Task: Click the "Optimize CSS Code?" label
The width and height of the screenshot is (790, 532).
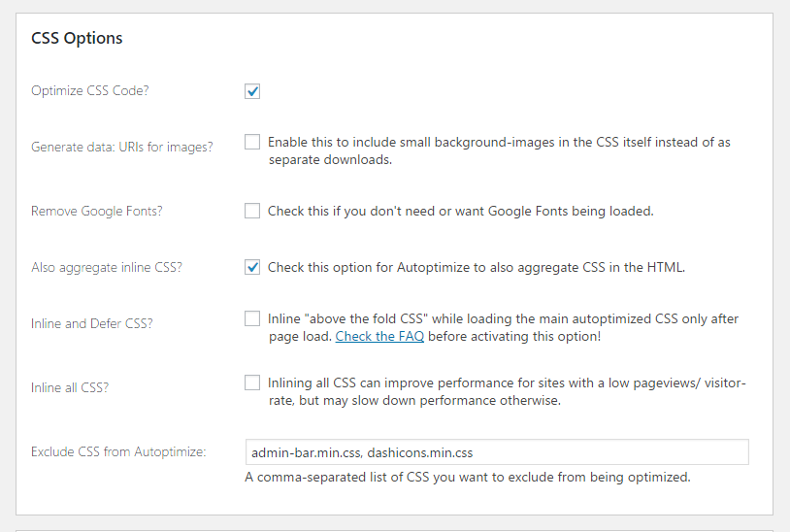Action: [90, 91]
